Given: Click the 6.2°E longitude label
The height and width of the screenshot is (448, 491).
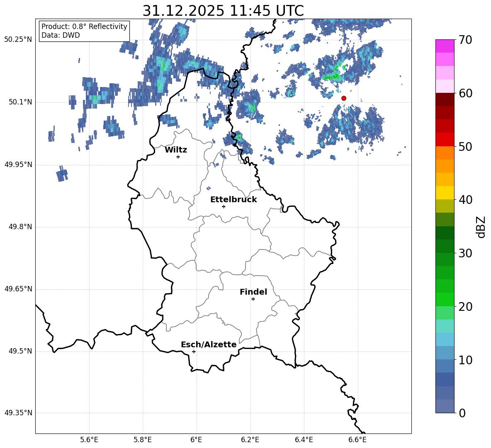Looking at the screenshot, I should click(x=250, y=440).
